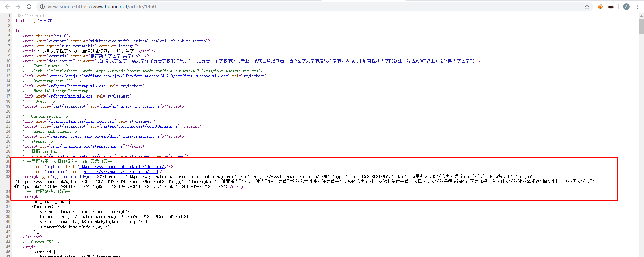Open the jquery-3.3.1.min.js script link
The image size is (644, 257).
point(131,106)
